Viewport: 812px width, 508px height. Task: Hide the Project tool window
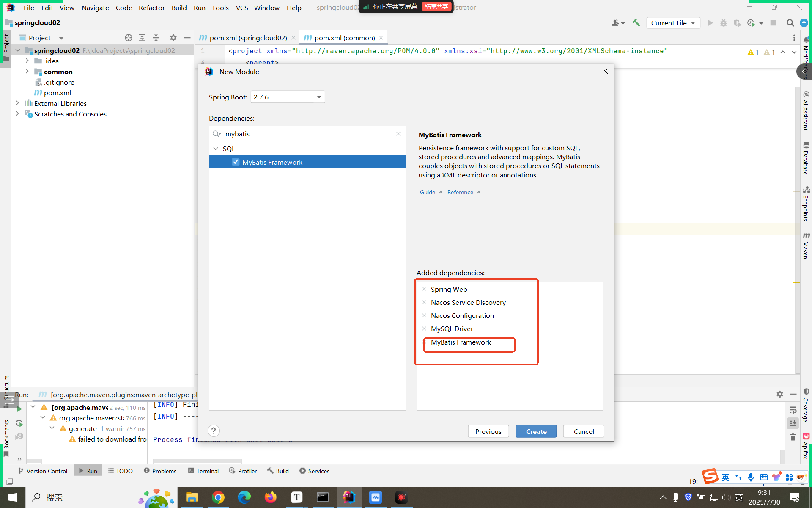click(x=187, y=38)
